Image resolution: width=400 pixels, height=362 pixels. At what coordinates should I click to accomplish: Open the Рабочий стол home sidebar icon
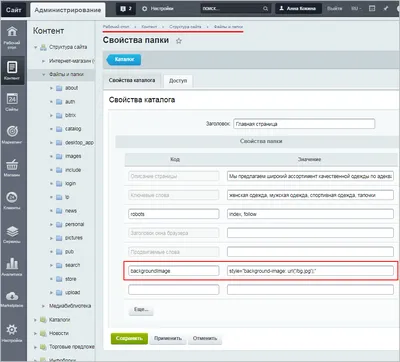[x=12, y=37]
